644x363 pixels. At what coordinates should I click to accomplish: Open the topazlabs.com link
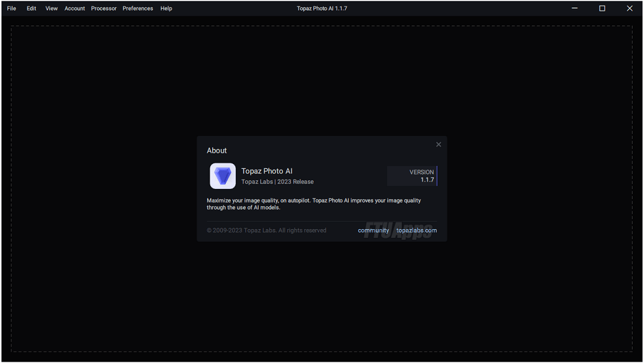coord(416,230)
